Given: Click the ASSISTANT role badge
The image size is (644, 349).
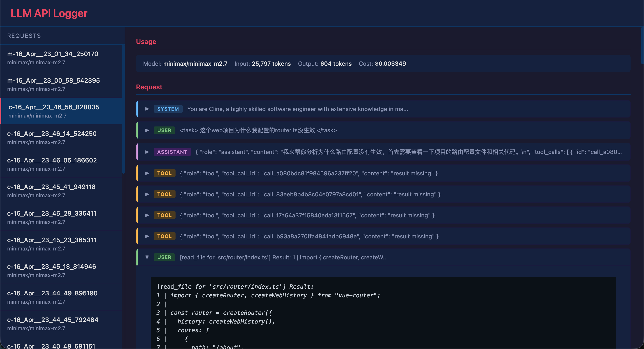Looking at the screenshot, I should [172, 152].
